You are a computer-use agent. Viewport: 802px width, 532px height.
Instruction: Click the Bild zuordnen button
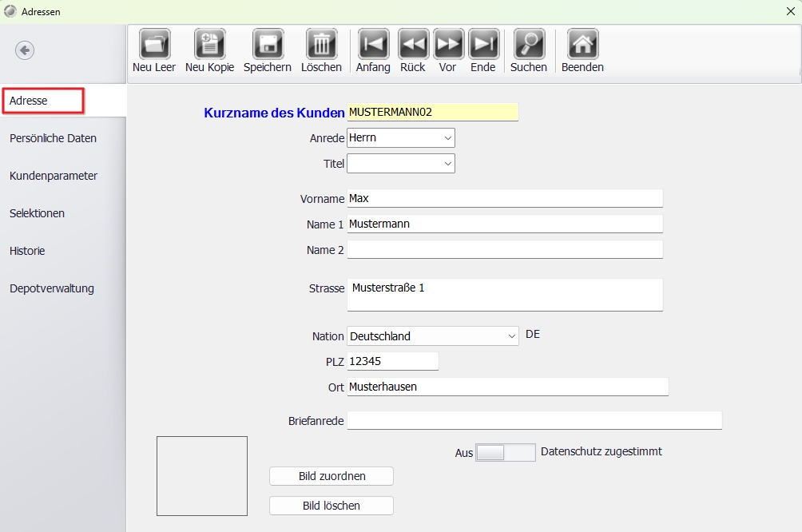click(332, 476)
